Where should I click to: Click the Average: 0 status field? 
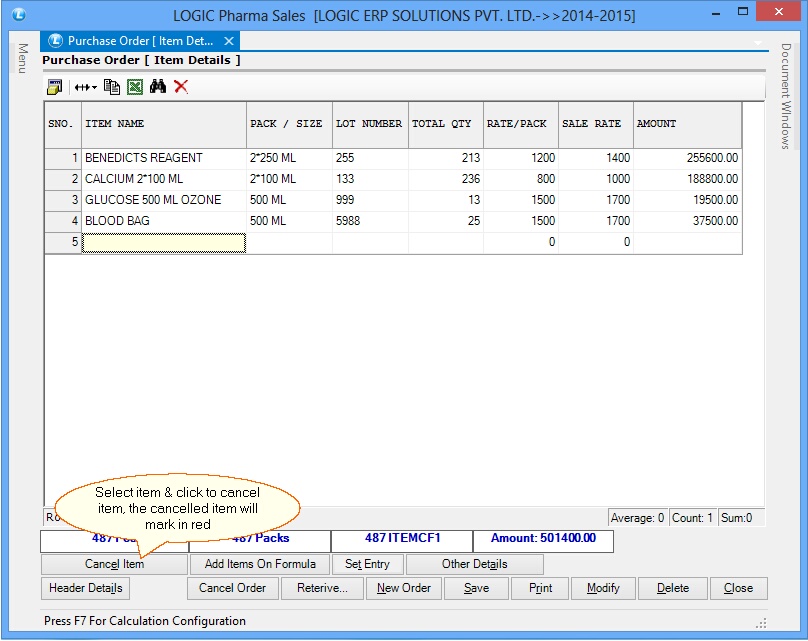pos(637,518)
